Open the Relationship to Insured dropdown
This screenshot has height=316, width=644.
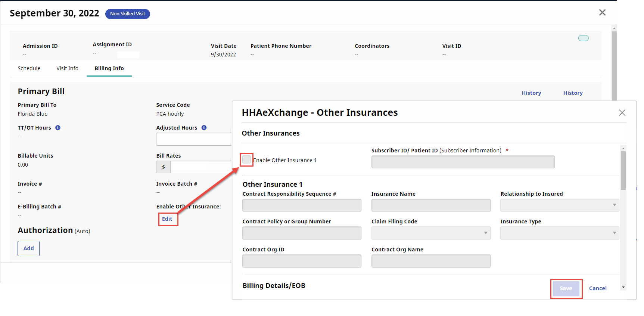560,205
